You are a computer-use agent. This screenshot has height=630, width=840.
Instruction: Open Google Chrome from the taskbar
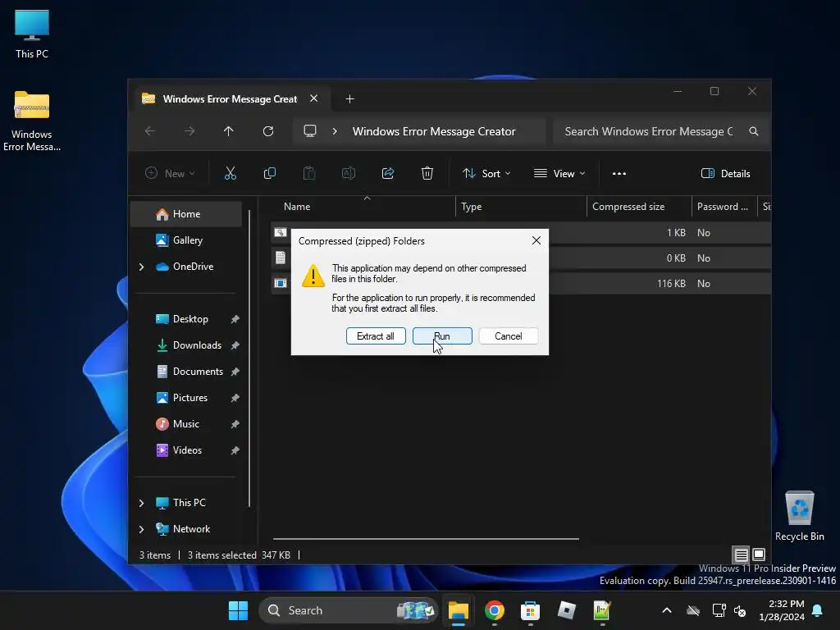click(494, 610)
